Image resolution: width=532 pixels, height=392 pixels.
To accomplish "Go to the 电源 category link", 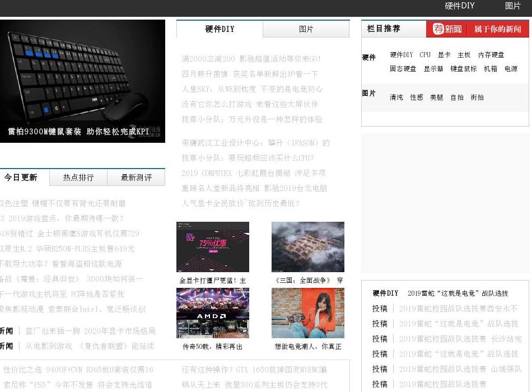I will (x=511, y=69).
